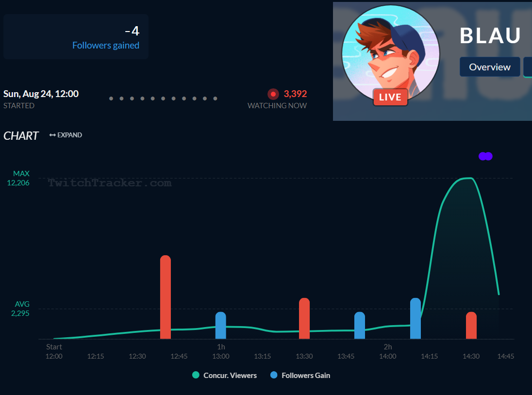Toggle Followers Gain legend item
Viewport: 532px width, 395px height.
pos(300,375)
